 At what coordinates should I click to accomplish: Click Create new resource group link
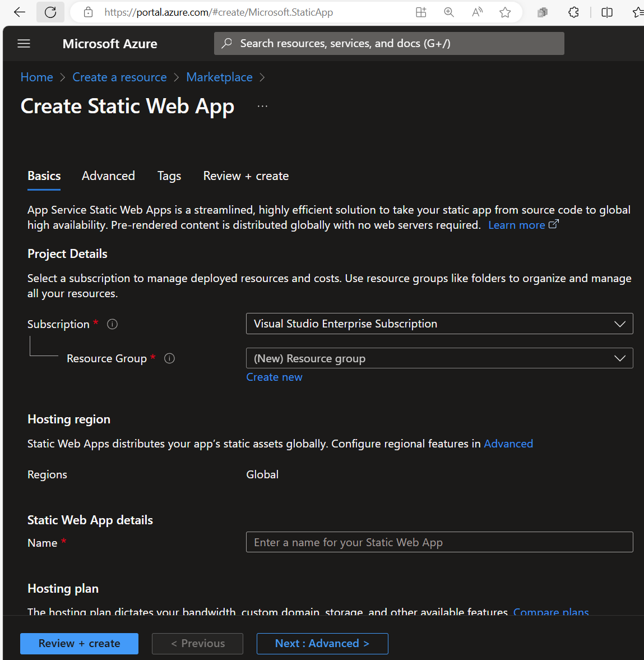274,377
